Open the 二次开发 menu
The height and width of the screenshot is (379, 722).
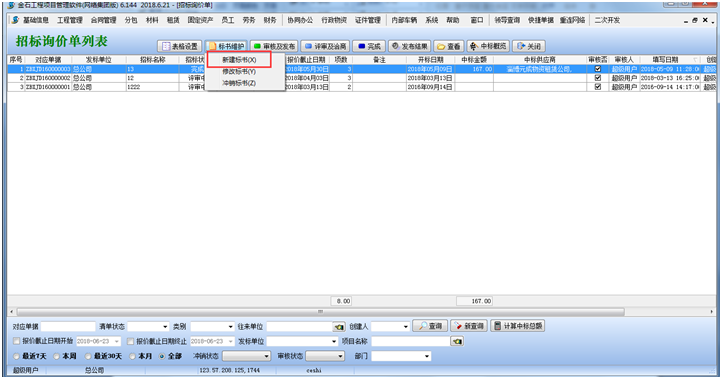[x=607, y=20]
